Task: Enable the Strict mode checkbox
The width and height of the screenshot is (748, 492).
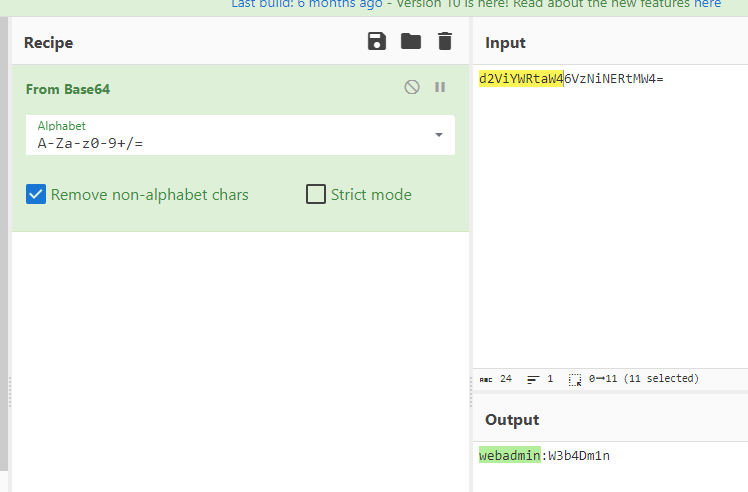Action: 316,194
